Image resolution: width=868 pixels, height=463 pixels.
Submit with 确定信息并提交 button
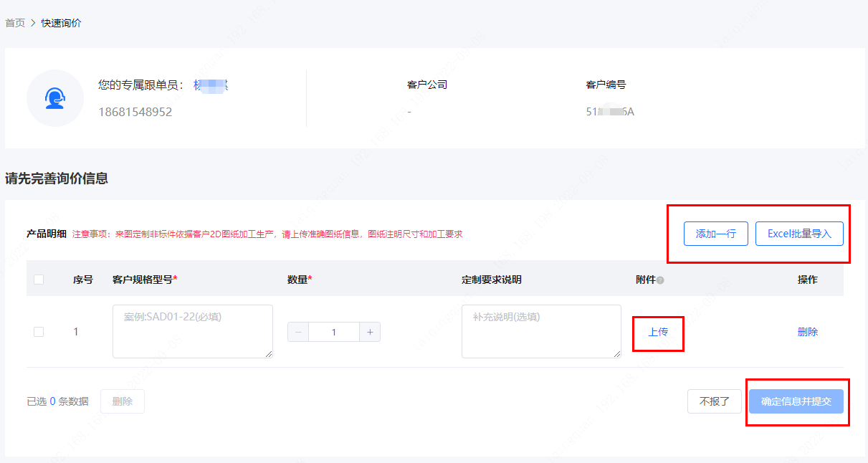(796, 401)
